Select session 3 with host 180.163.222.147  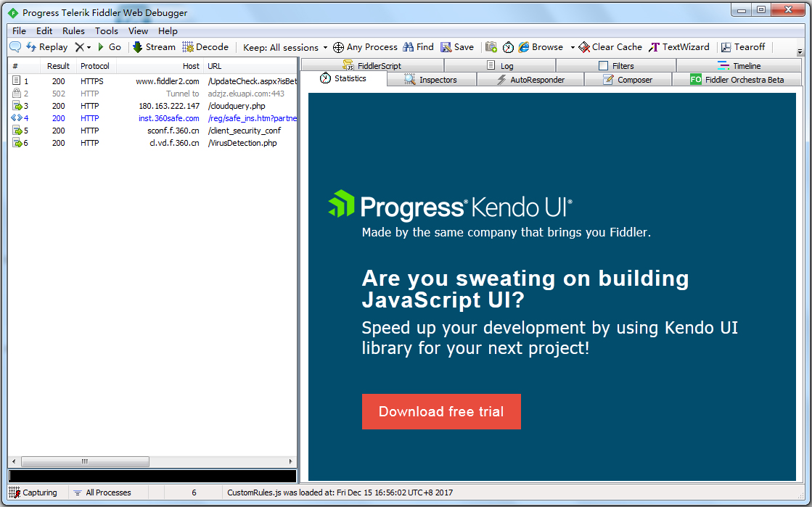[x=153, y=106]
